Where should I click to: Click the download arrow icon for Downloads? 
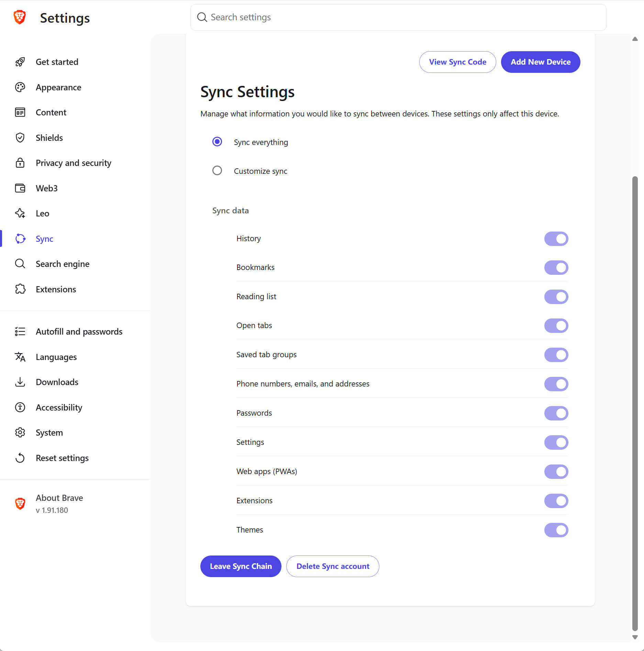click(x=20, y=382)
